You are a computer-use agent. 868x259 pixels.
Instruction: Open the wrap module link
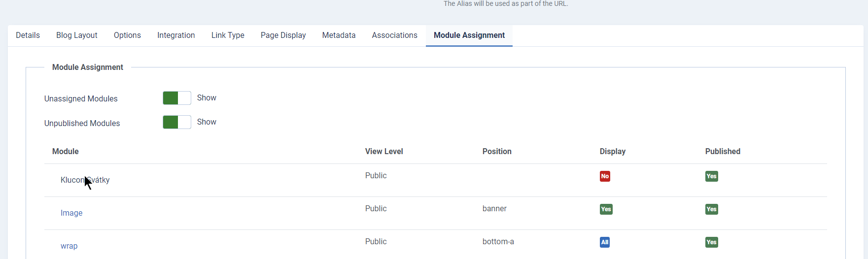click(69, 246)
